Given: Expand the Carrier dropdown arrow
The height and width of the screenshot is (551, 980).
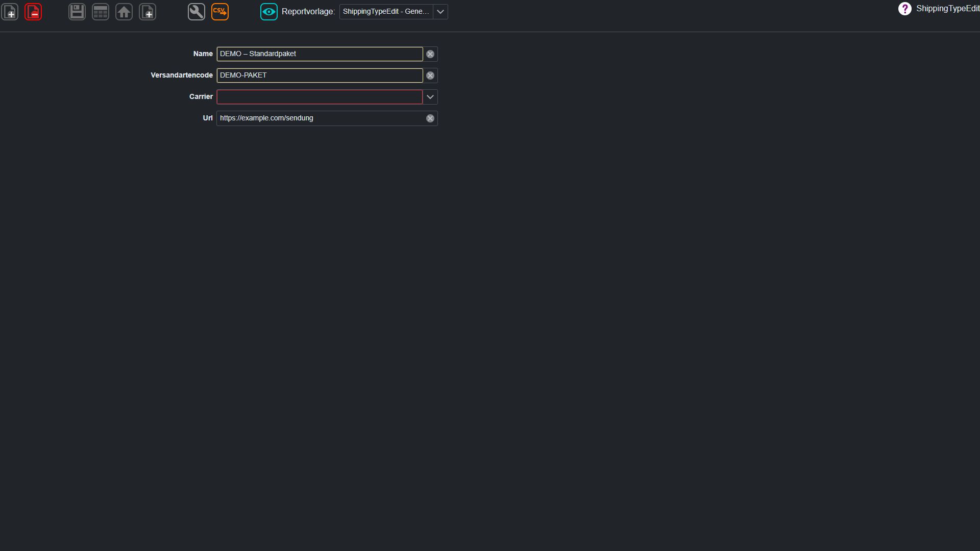Looking at the screenshot, I should click(430, 97).
